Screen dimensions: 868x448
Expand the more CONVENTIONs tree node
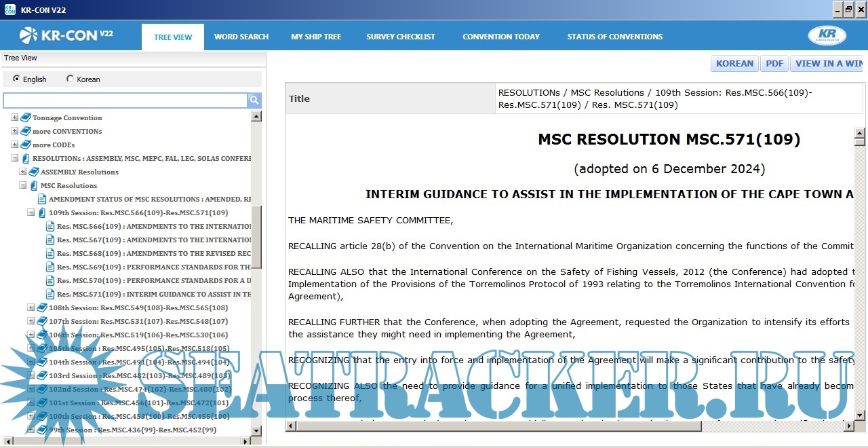pyautogui.click(x=15, y=131)
